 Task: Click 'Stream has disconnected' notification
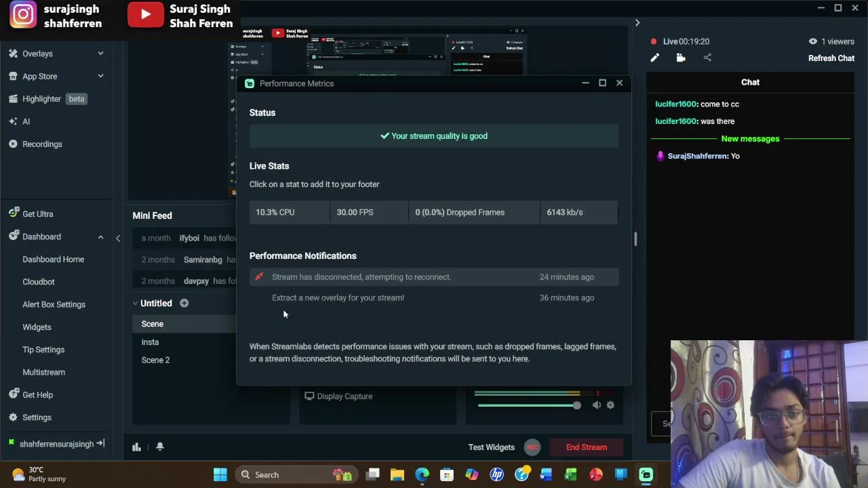click(434, 277)
